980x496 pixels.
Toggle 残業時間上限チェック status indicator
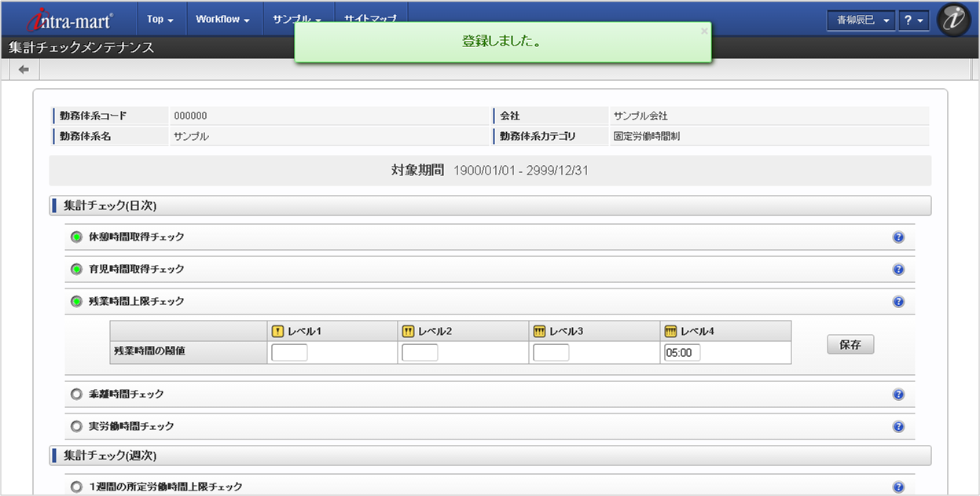point(76,301)
